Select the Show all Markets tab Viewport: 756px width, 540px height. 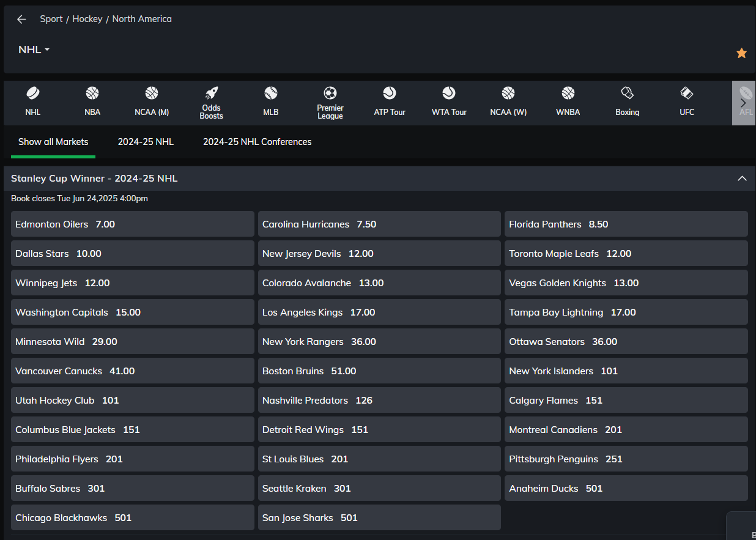click(x=53, y=142)
